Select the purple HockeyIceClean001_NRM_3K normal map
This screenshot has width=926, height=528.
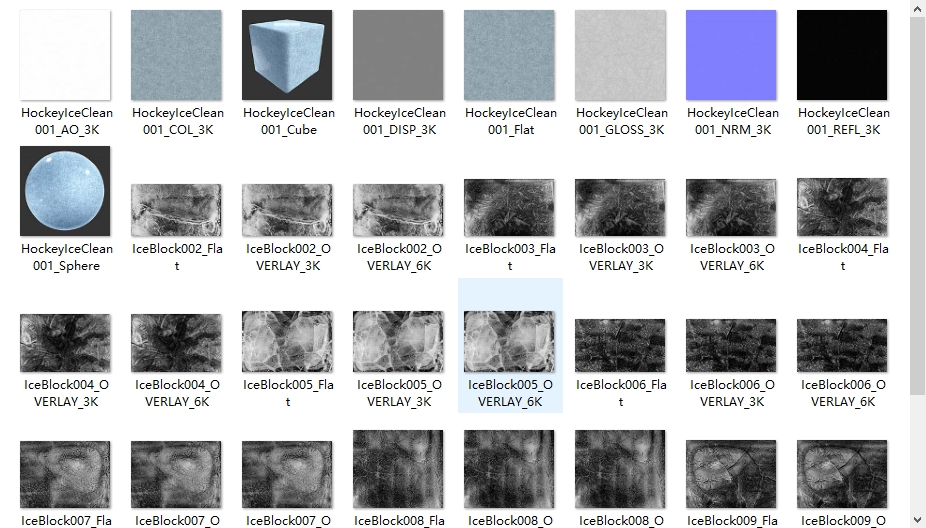click(x=732, y=55)
